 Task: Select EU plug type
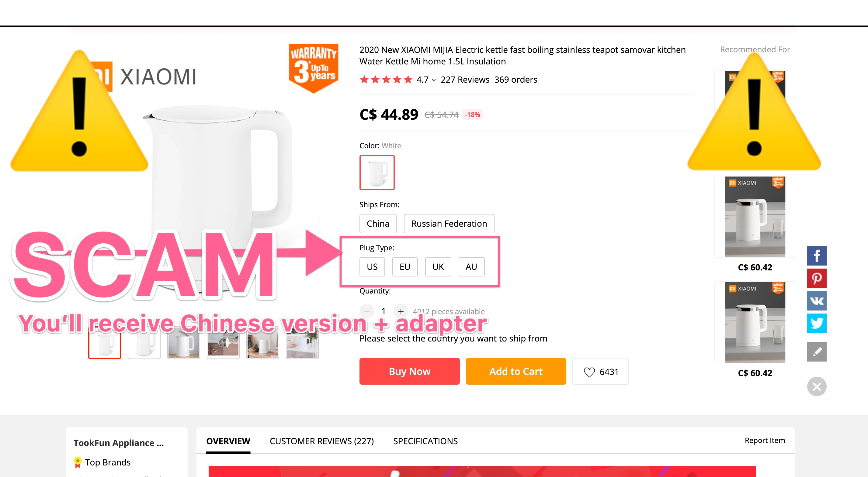coord(405,267)
